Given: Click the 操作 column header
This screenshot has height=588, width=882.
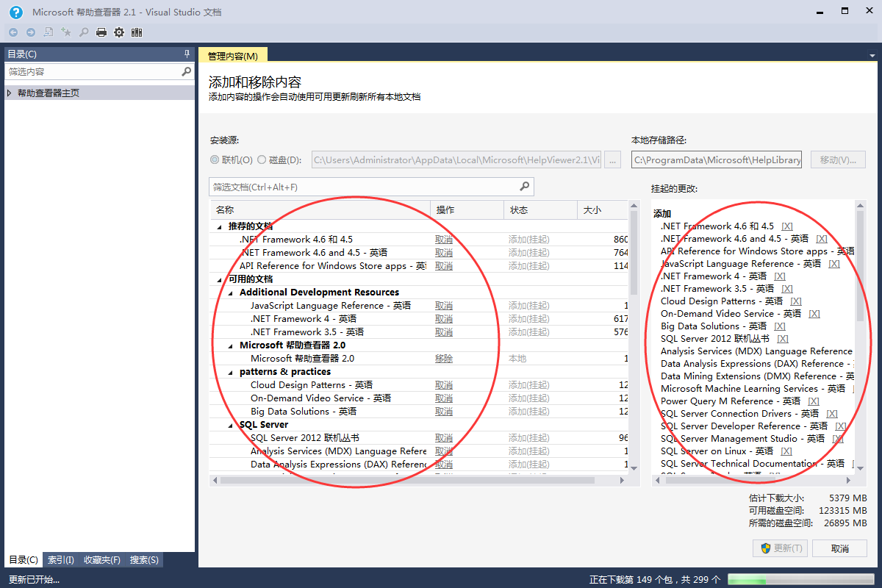Looking at the screenshot, I should click(x=467, y=210).
